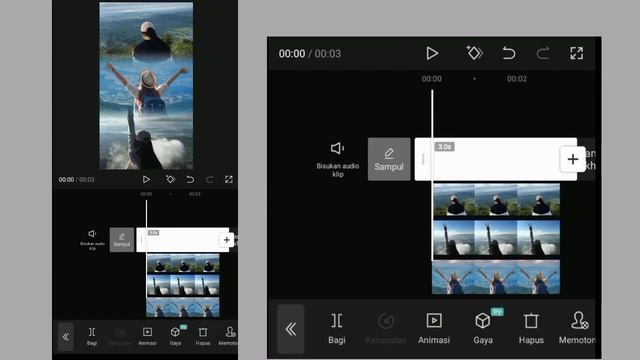Undo the last edit in enlarged view

click(509, 53)
